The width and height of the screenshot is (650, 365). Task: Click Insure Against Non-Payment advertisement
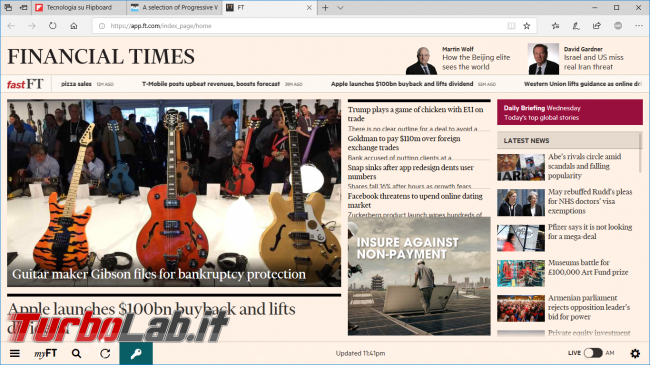[x=419, y=276]
